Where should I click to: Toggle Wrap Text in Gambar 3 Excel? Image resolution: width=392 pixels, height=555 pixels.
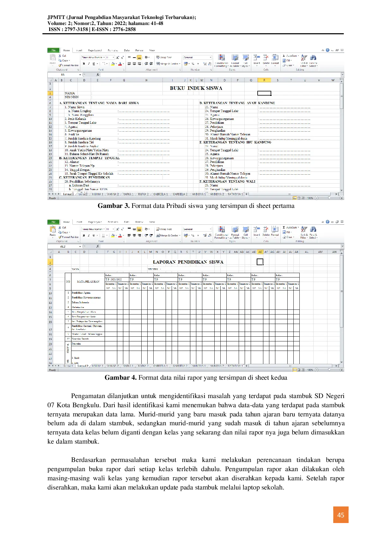click(x=164, y=58)
